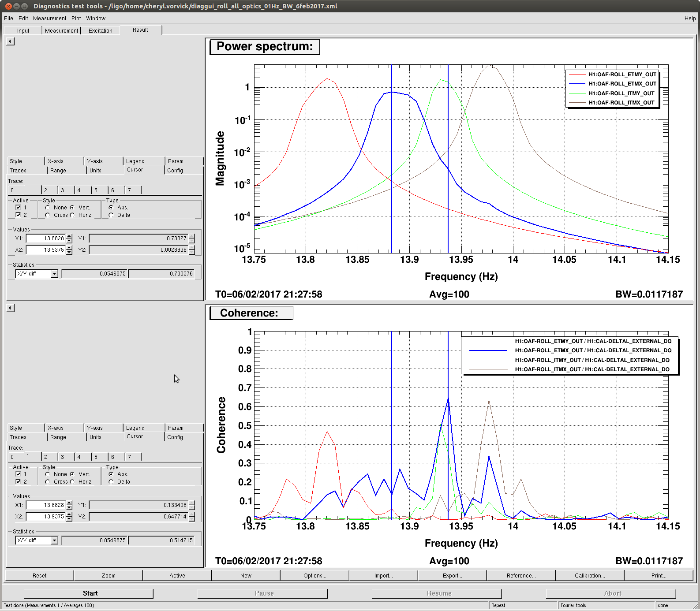Open X/Y diff statistics dropdown, upper panel

(37, 274)
